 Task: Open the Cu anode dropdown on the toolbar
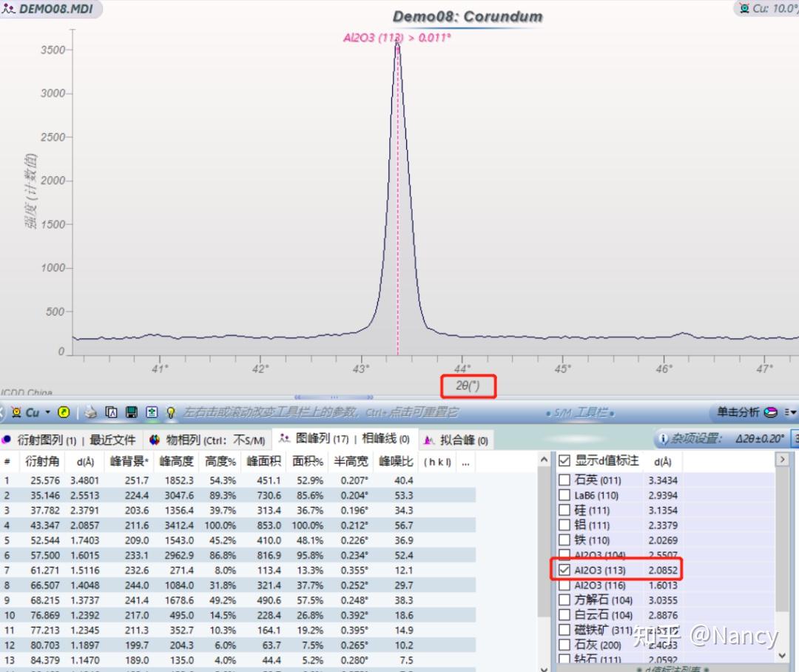coord(47,412)
